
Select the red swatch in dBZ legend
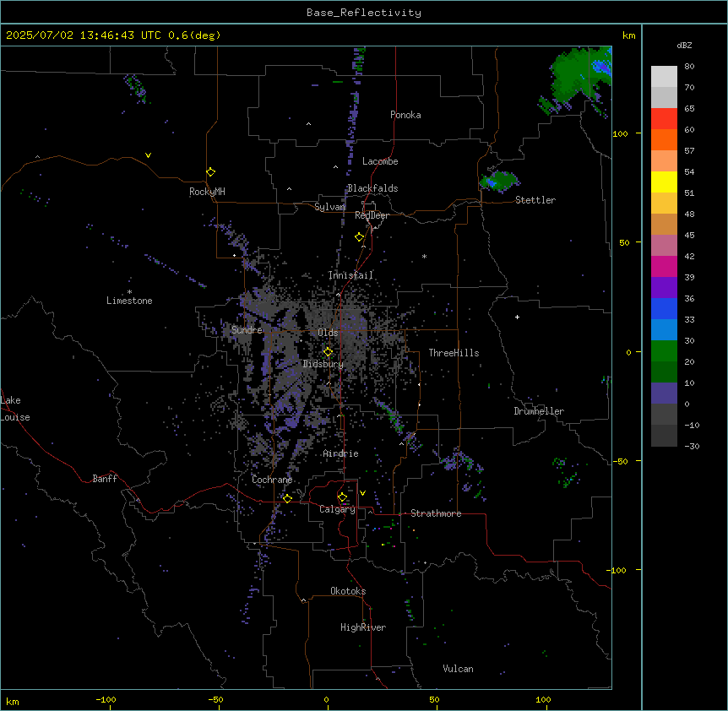point(664,118)
